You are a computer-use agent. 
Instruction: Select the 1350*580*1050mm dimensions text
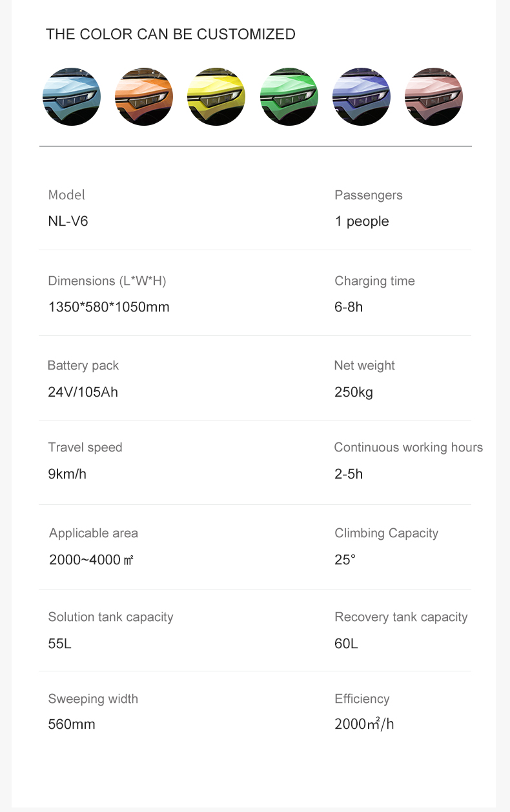[108, 307]
